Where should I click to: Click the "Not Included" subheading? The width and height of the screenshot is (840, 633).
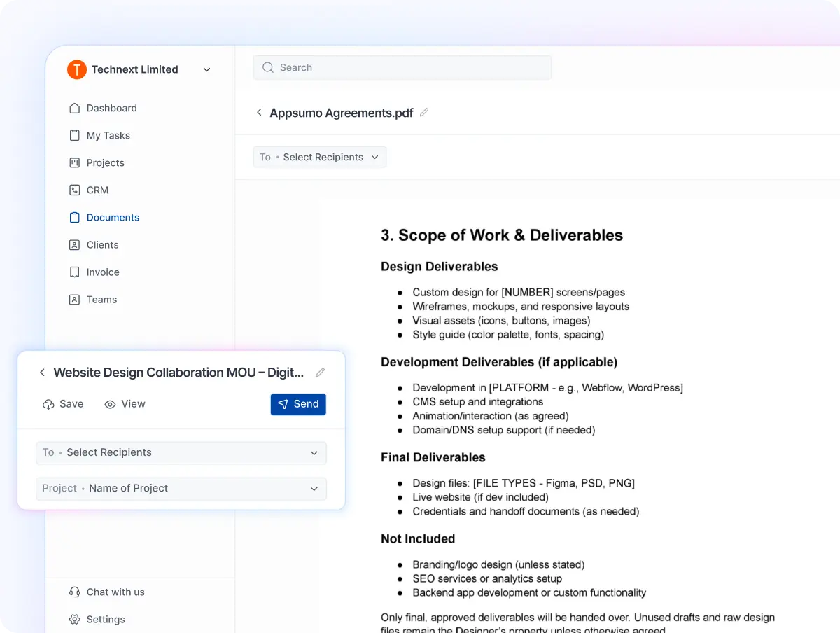[x=418, y=538]
